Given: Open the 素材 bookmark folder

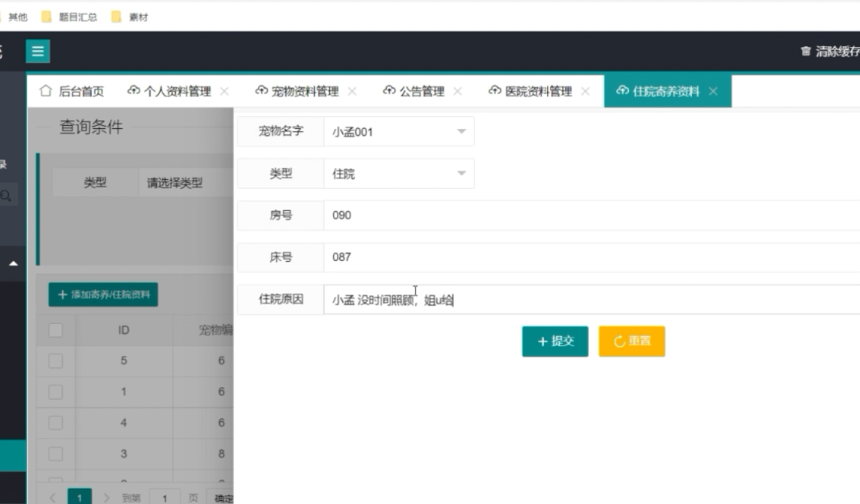Looking at the screenshot, I should (x=130, y=17).
